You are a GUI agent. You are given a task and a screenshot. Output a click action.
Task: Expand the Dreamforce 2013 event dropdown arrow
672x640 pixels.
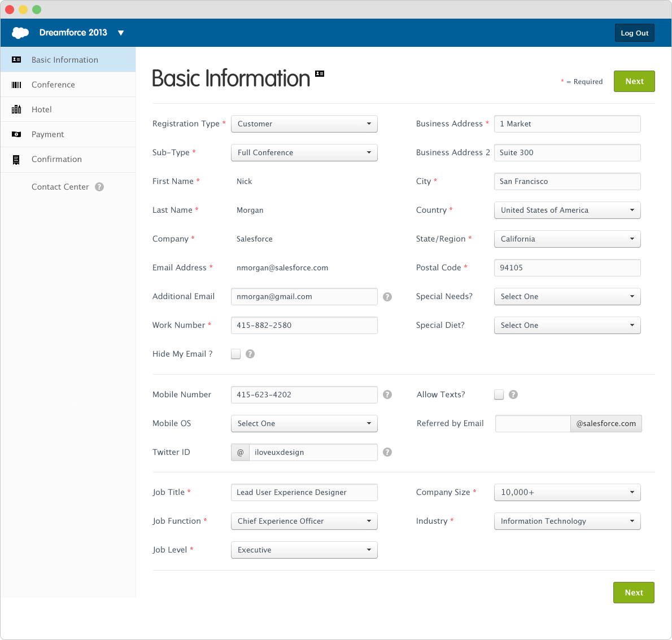point(121,33)
